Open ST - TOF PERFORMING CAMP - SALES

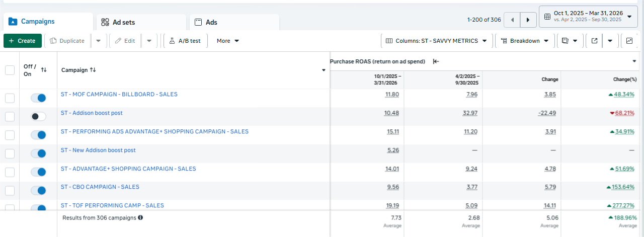112,206
